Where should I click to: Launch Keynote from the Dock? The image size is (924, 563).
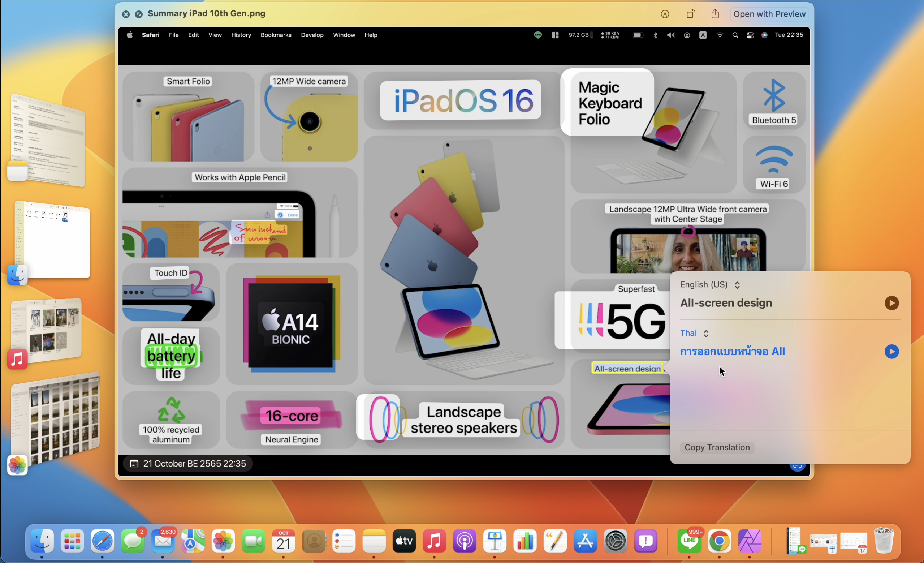[495, 541]
